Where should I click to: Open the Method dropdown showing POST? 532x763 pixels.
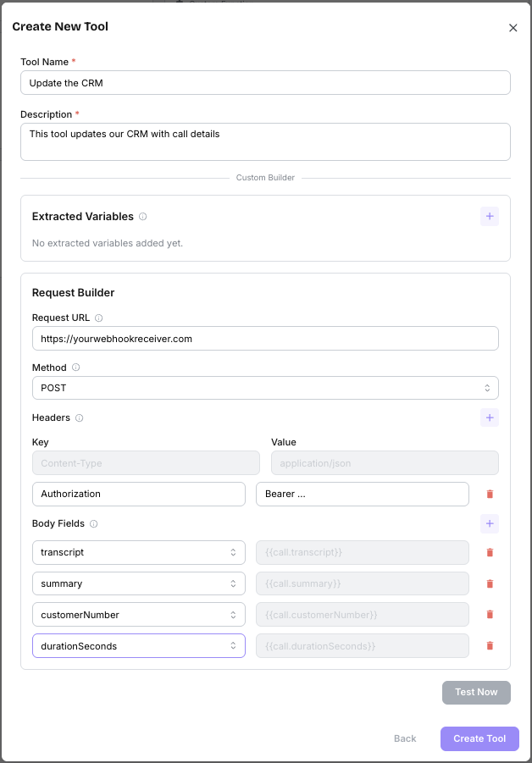click(x=265, y=388)
